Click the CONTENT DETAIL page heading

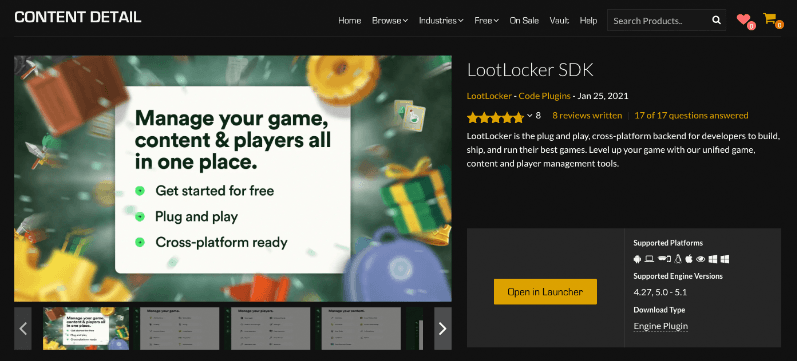(78, 17)
